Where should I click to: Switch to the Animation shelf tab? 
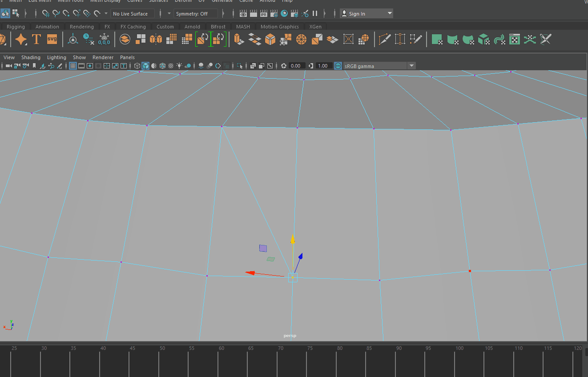point(47,27)
